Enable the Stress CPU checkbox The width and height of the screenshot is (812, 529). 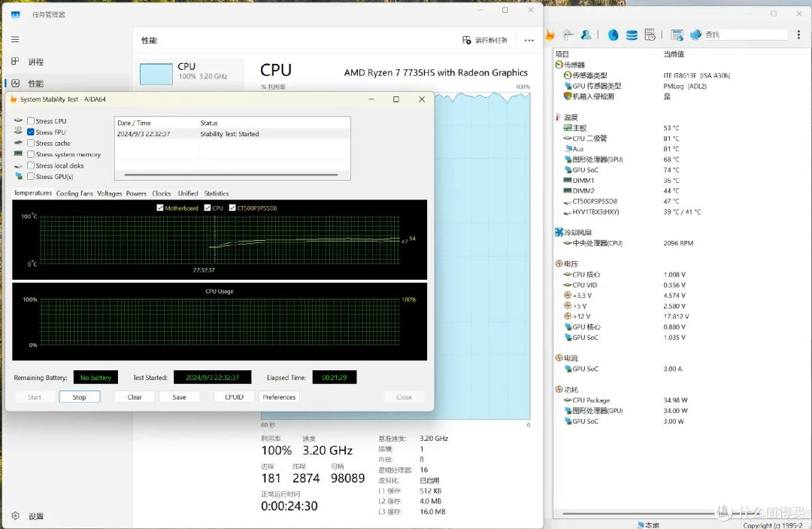31,120
